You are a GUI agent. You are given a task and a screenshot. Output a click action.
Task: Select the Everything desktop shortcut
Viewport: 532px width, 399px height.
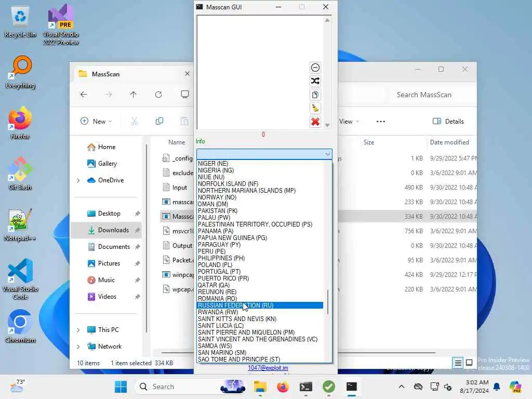point(20,72)
